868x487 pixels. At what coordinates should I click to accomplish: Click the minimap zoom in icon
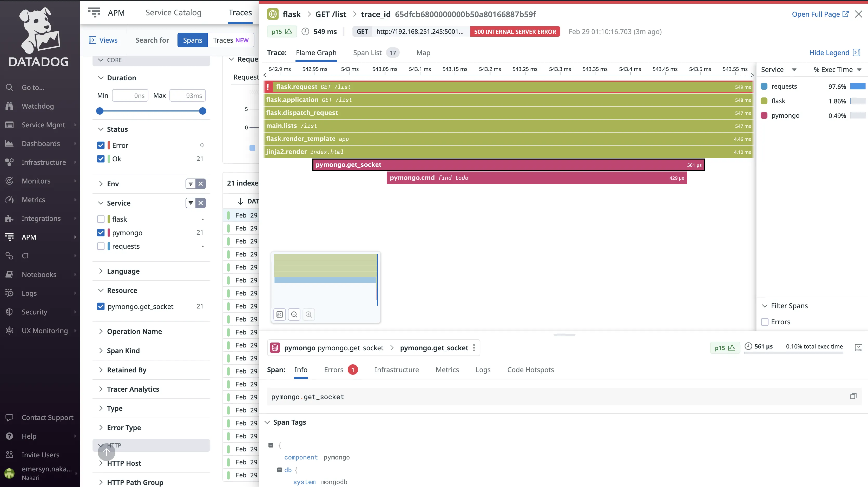309,314
